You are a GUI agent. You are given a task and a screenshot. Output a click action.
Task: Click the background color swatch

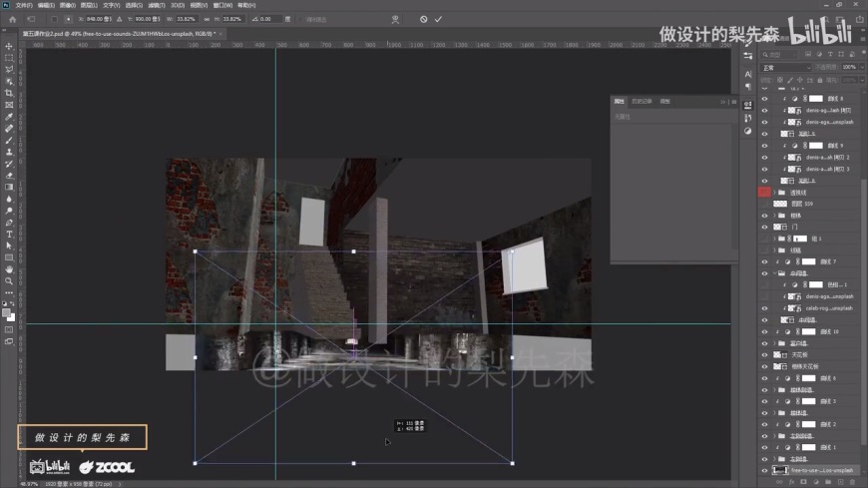[x=12, y=318]
